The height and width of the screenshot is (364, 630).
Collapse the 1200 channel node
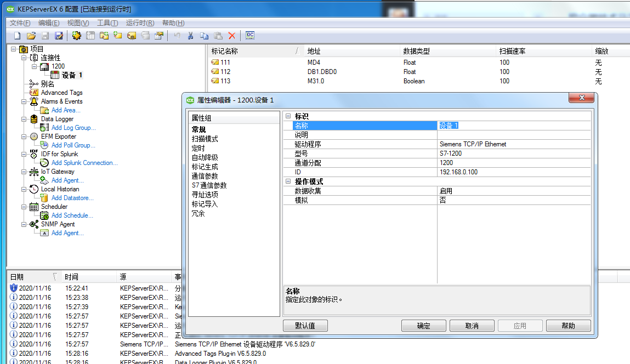pos(34,66)
